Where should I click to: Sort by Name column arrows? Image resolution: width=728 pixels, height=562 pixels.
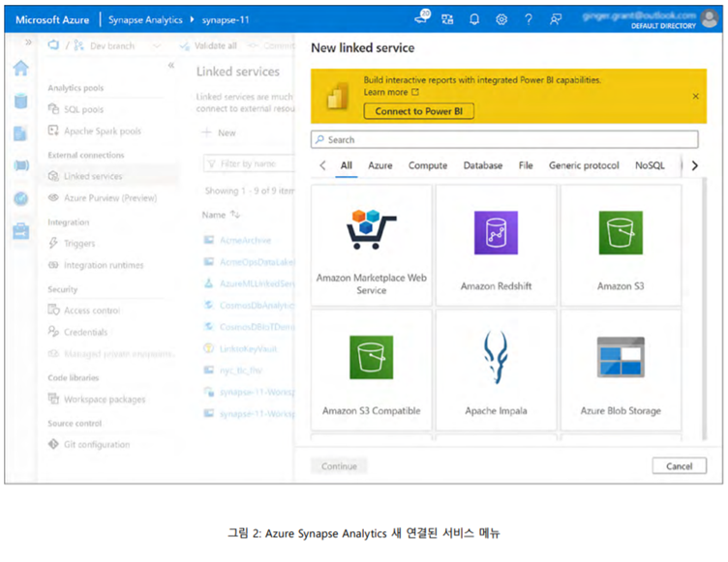(x=235, y=215)
